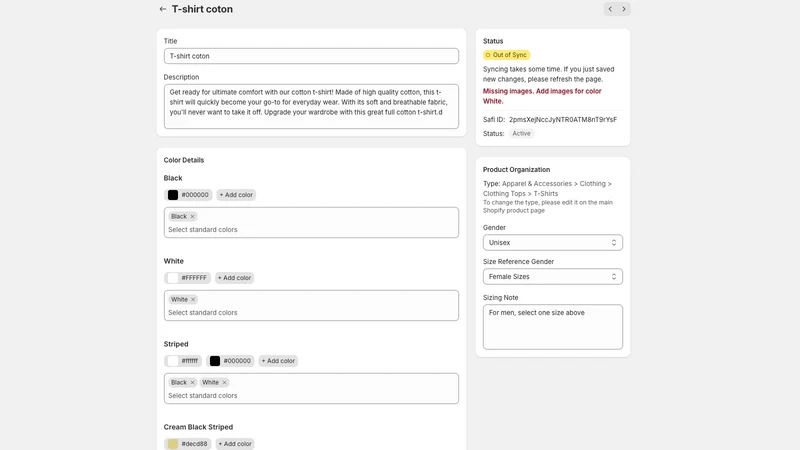Image resolution: width=800 pixels, height=450 pixels.
Task: Click the product type path text
Action: [547, 189]
